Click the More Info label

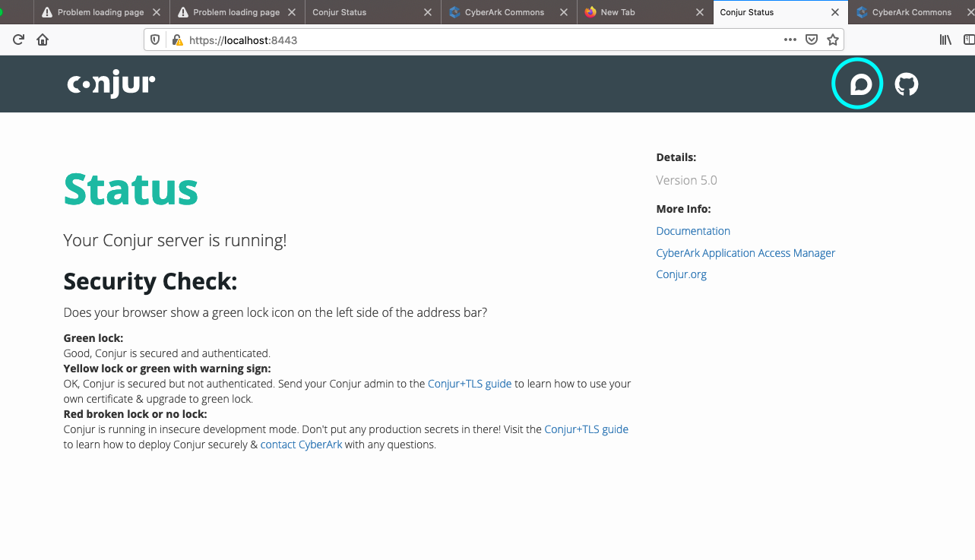click(x=683, y=209)
